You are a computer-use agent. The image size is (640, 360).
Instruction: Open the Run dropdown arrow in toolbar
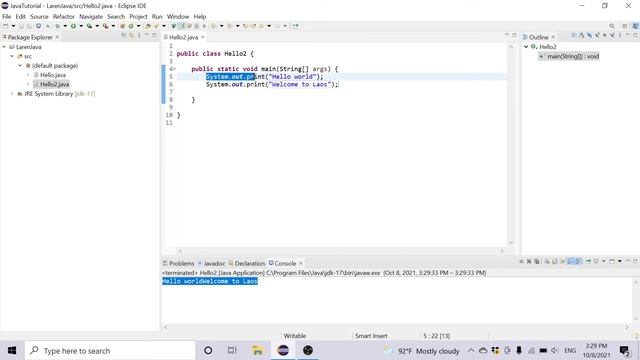[x=81, y=26]
